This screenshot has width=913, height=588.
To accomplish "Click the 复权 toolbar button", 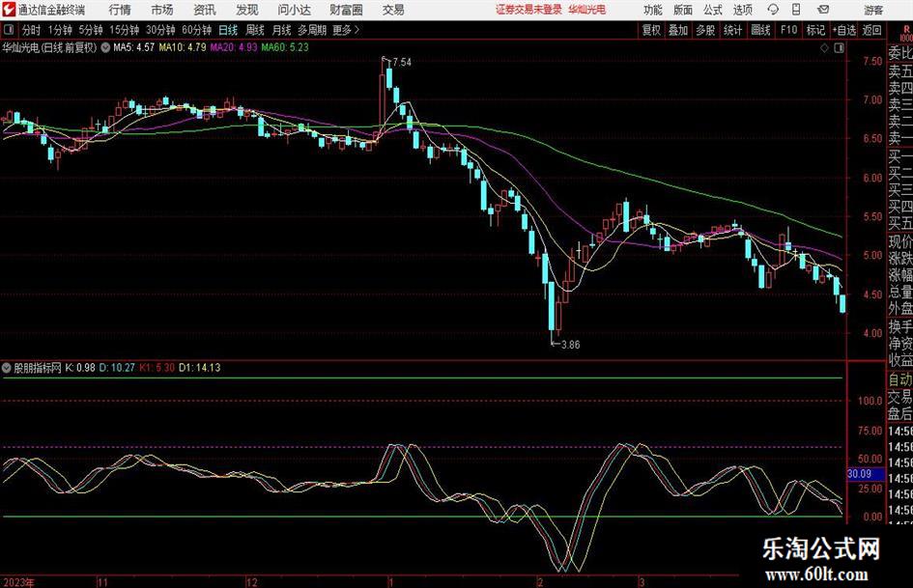I will (x=651, y=30).
